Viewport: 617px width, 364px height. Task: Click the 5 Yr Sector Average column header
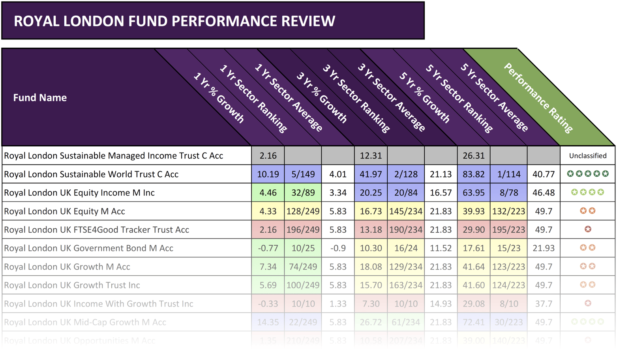[x=494, y=97]
